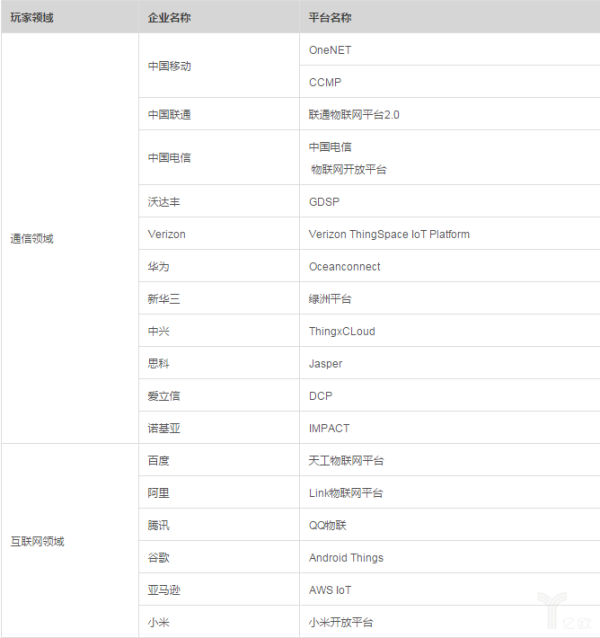600x638 pixels.
Task: Select the Android Things platform cell
Action: [346, 558]
